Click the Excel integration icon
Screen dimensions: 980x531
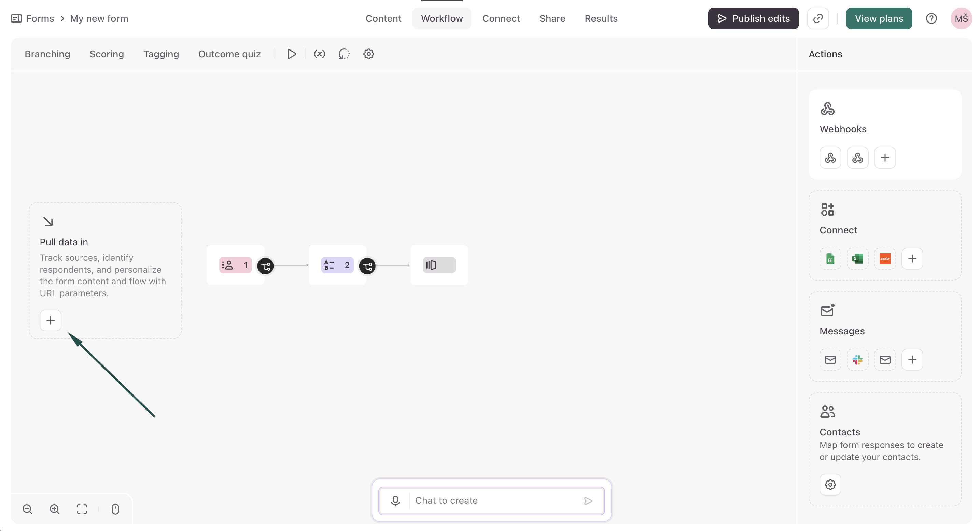[857, 259]
